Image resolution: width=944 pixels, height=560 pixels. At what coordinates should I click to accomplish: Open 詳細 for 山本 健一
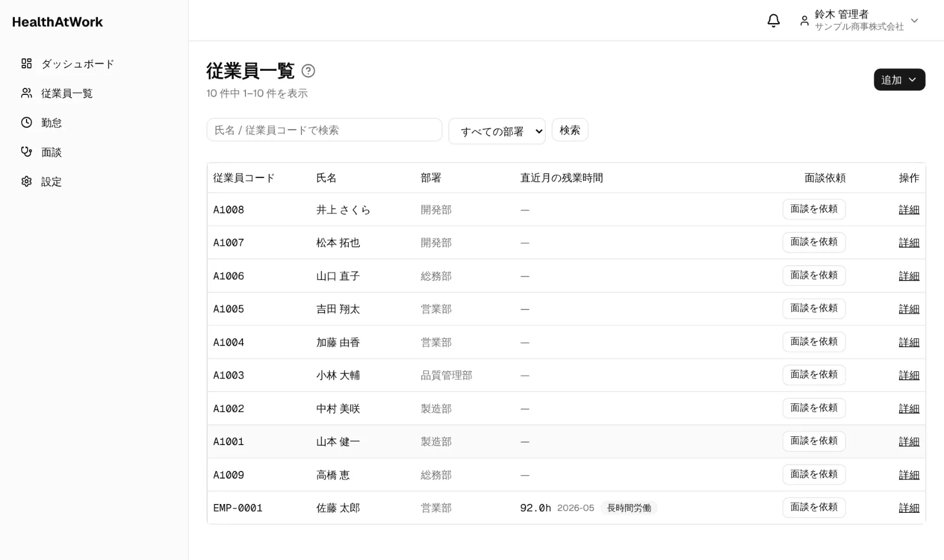point(909,442)
